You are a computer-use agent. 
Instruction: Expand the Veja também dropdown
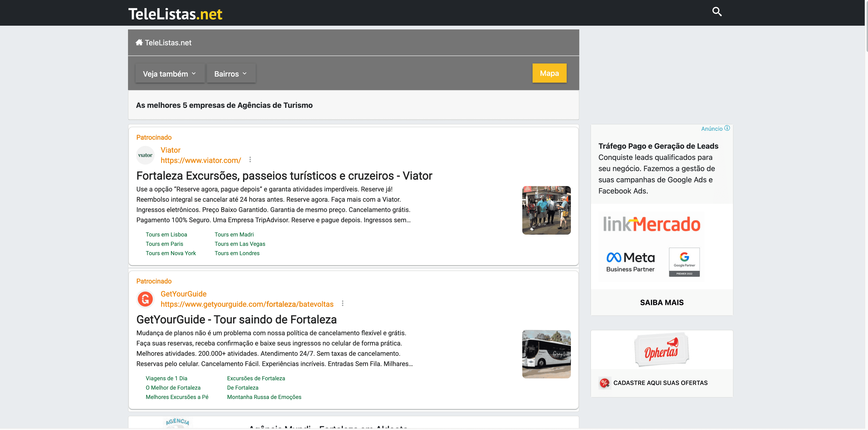[170, 73]
